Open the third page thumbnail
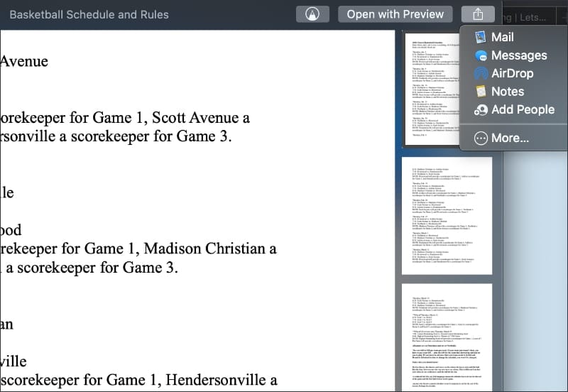The image size is (568, 392). coord(447,337)
